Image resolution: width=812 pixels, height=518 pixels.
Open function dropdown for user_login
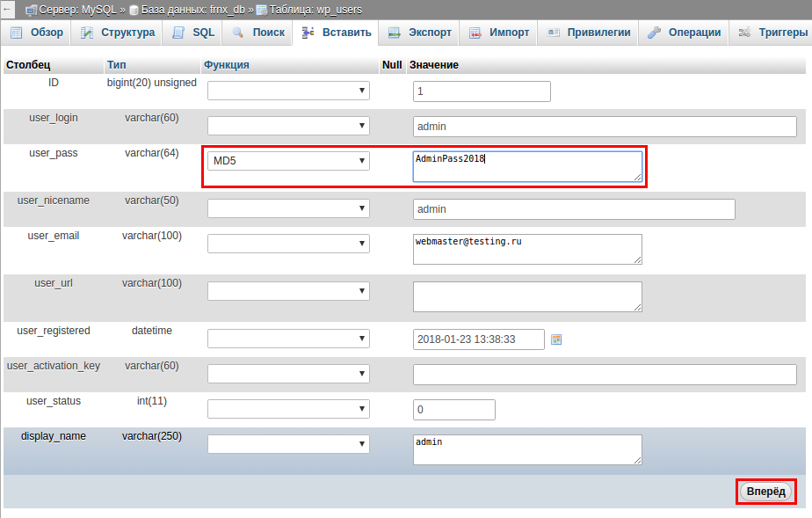[288, 126]
